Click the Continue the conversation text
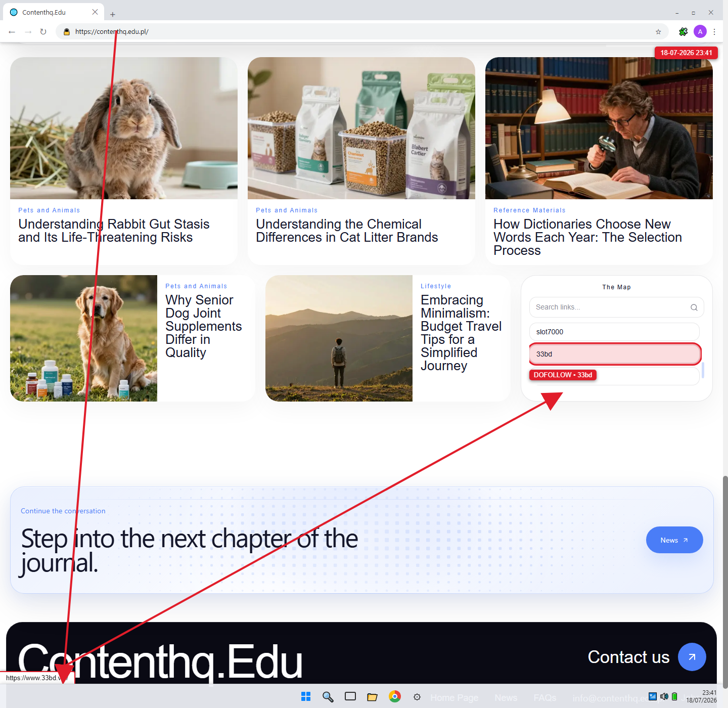 tap(63, 511)
